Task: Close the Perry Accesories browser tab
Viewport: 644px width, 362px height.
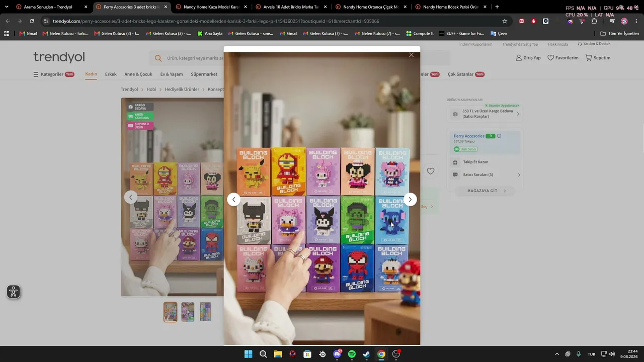Action: pos(166,7)
